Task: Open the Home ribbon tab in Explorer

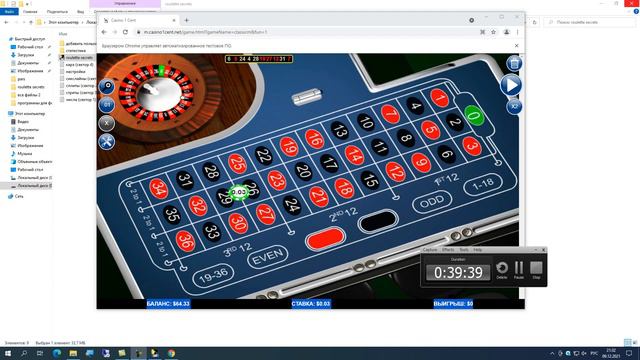Action: click(30, 11)
